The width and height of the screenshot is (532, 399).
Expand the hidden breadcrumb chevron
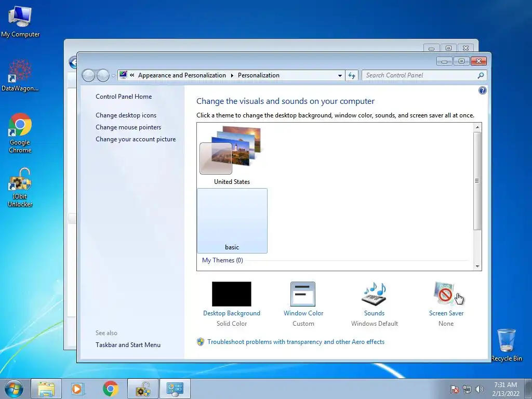point(132,75)
